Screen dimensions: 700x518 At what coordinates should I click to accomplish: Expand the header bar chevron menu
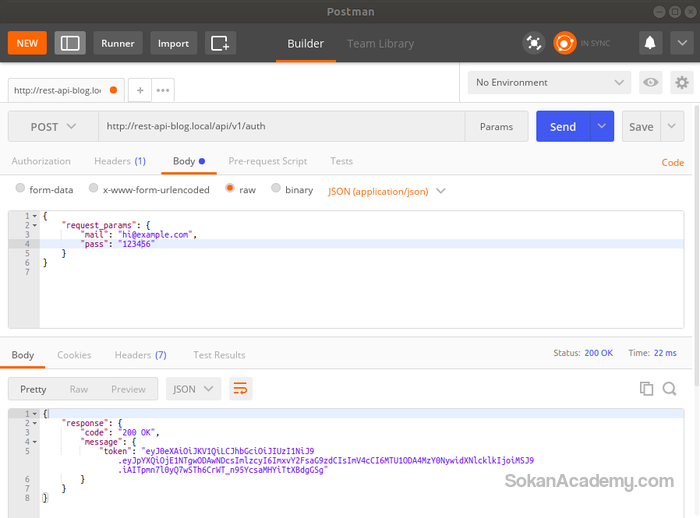click(x=682, y=43)
